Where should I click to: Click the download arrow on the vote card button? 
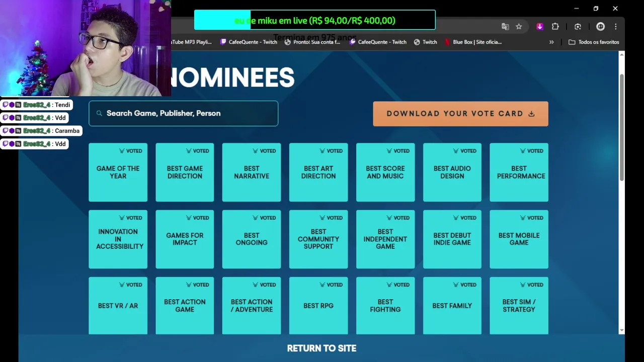click(531, 114)
